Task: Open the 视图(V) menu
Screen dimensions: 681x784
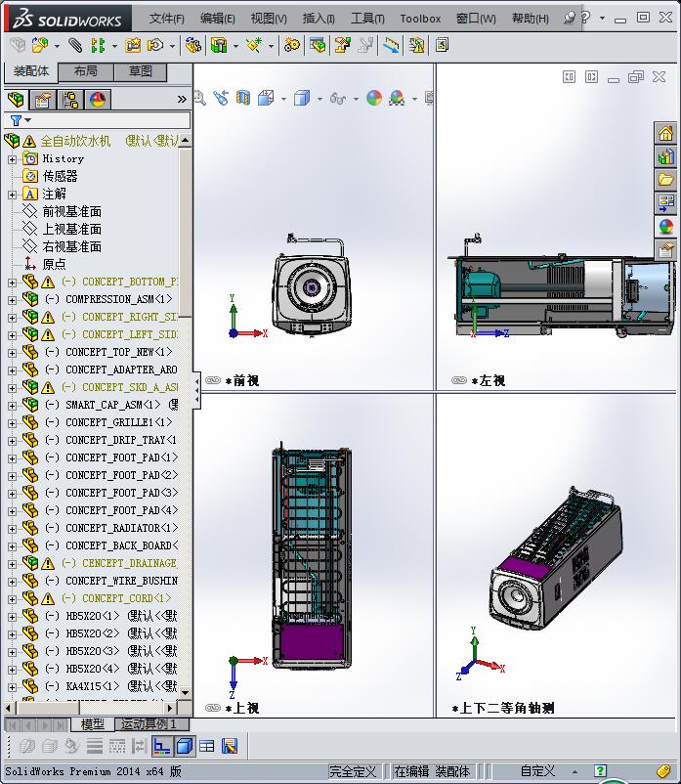Action: [x=269, y=19]
